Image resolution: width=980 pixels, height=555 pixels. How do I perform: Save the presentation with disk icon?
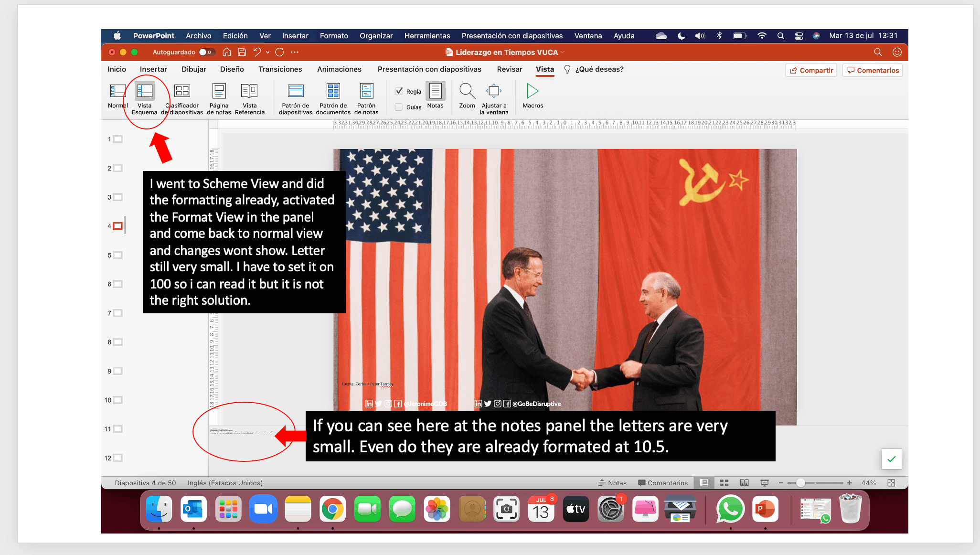[242, 52]
